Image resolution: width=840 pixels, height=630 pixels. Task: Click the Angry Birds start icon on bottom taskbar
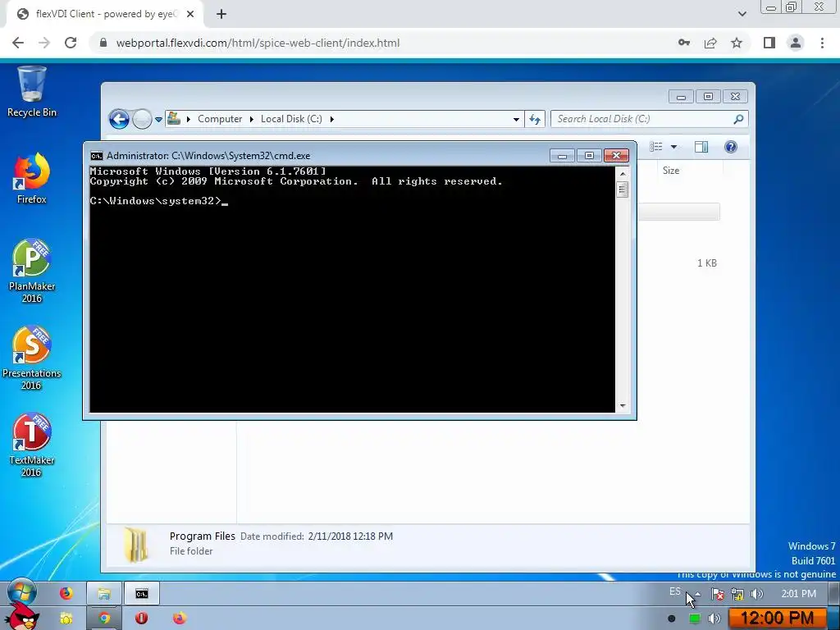(x=21, y=616)
